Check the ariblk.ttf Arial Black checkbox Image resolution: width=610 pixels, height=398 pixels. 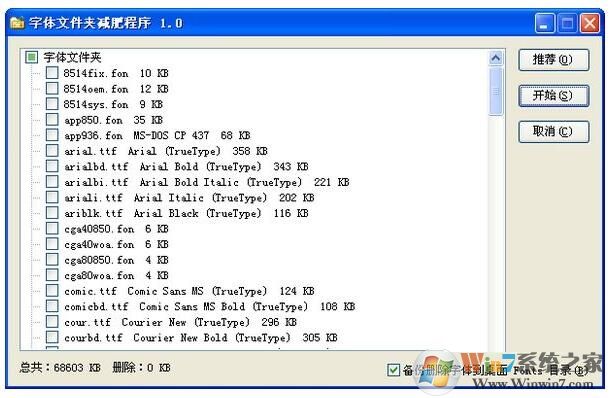(52, 213)
